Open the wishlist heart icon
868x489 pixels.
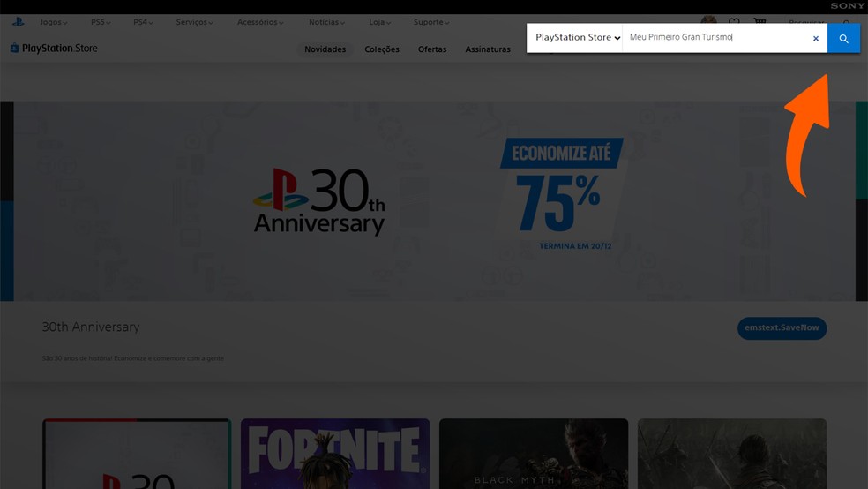coord(734,21)
